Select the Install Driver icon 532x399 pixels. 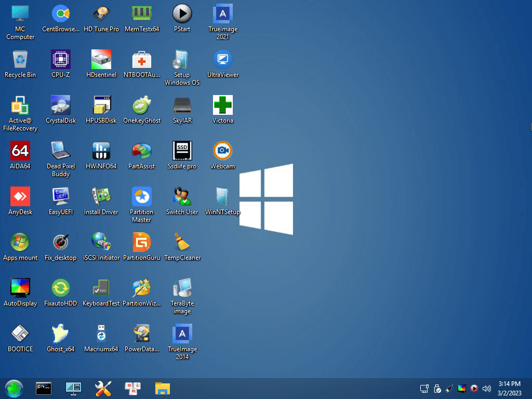tap(101, 196)
